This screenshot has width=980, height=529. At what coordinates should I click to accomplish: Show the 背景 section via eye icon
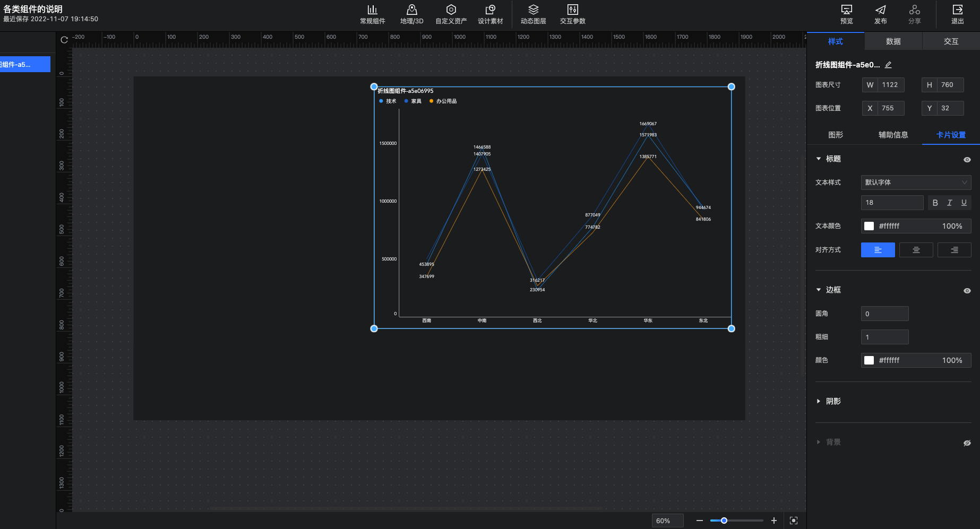tap(967, 443)
